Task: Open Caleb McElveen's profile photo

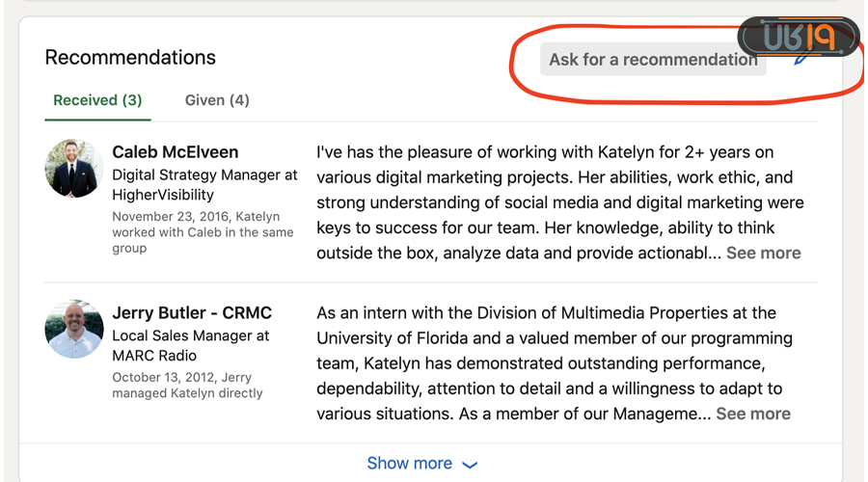Action: [x=74, y=169]
